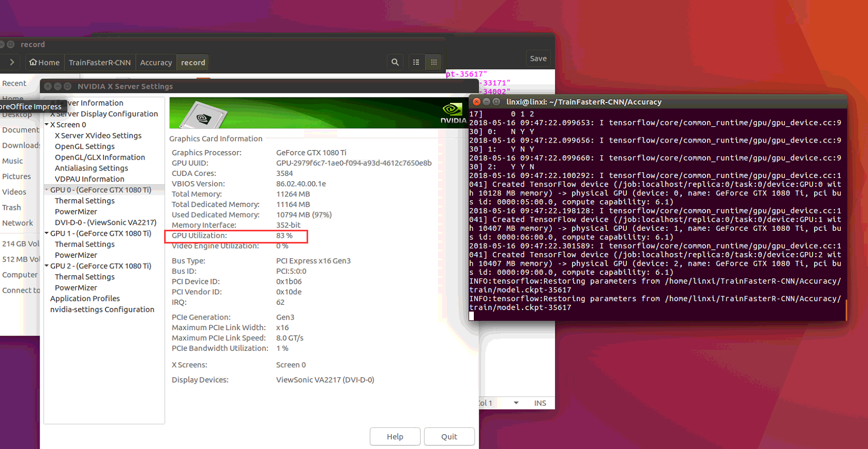Open the 512 MB Volume in the sidebar
The image size is (868, 449).
(x=21, y=259)
